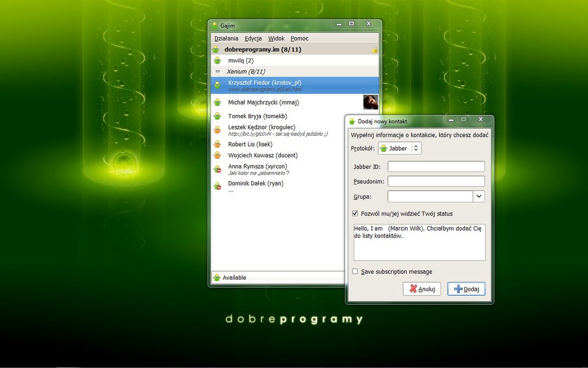Select contact Krzysztof Fiedor (kristov_pl)
588x368 pixels.
(x=295, y=85)
